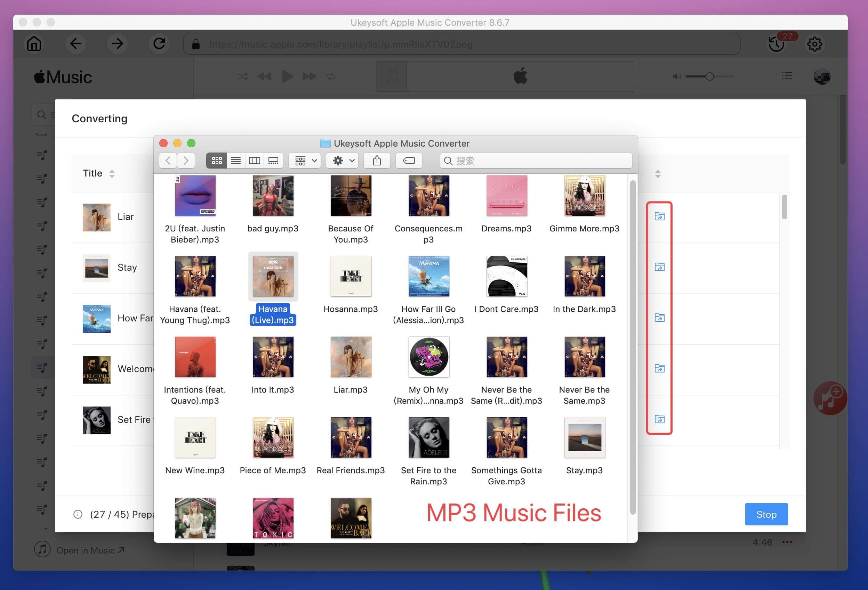Click the grid view icon in Finder toolbar
The width and height of the screenshot is (868, 590).
(x=216, y=160)
